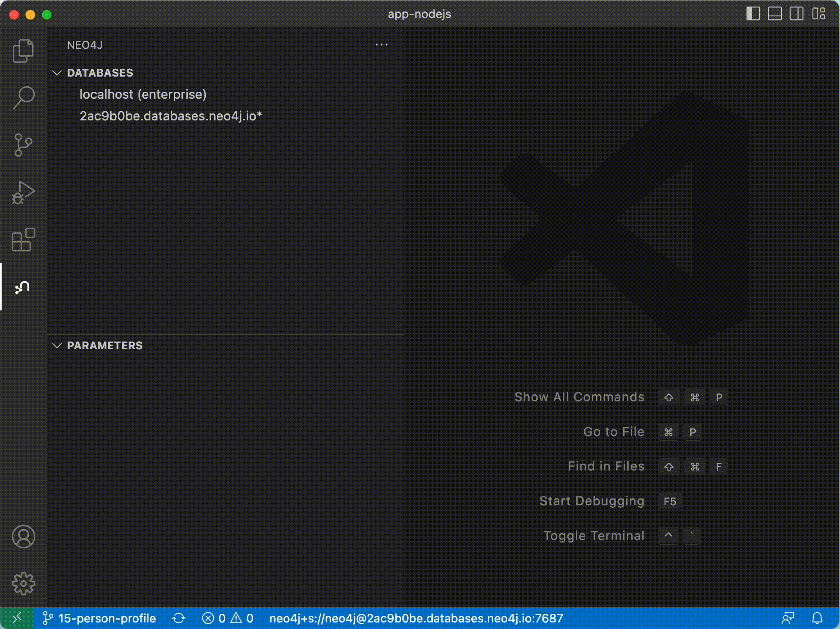
Task: Click the neo4j+s connection status entry
Action: click(416, 618)
